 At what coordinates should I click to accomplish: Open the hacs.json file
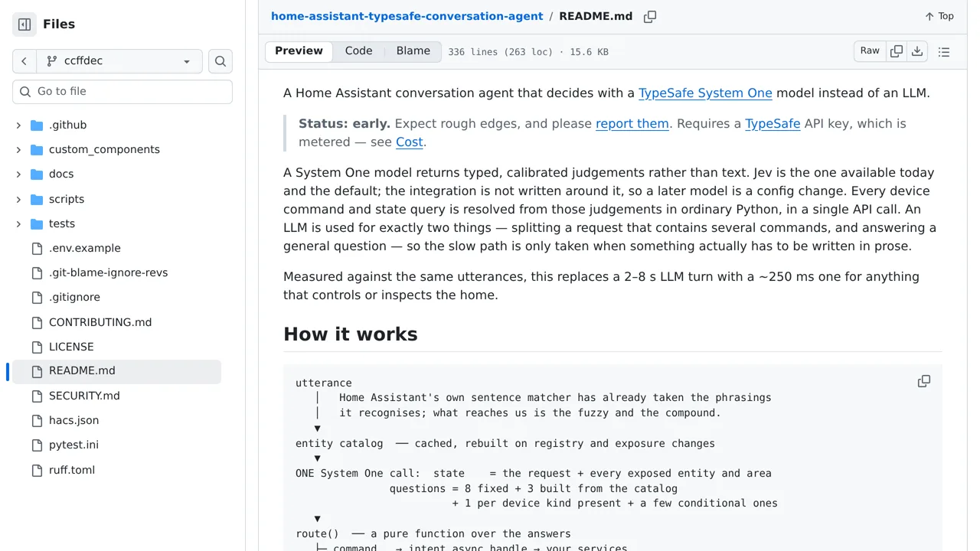click(x=73, y=420)
